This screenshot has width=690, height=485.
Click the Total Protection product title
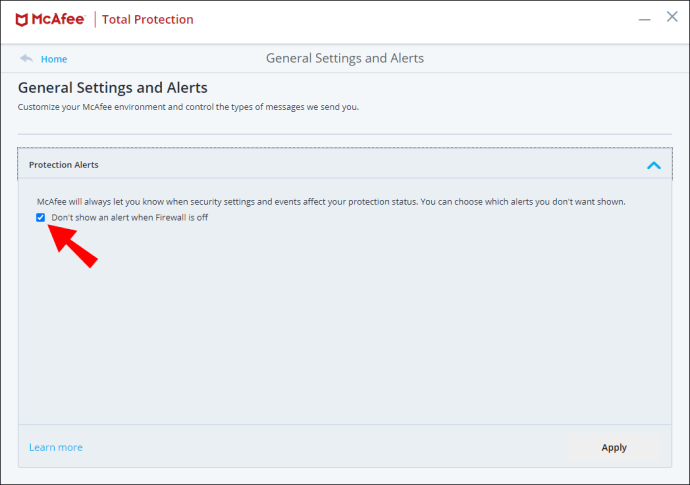click(x=147, y=19)
